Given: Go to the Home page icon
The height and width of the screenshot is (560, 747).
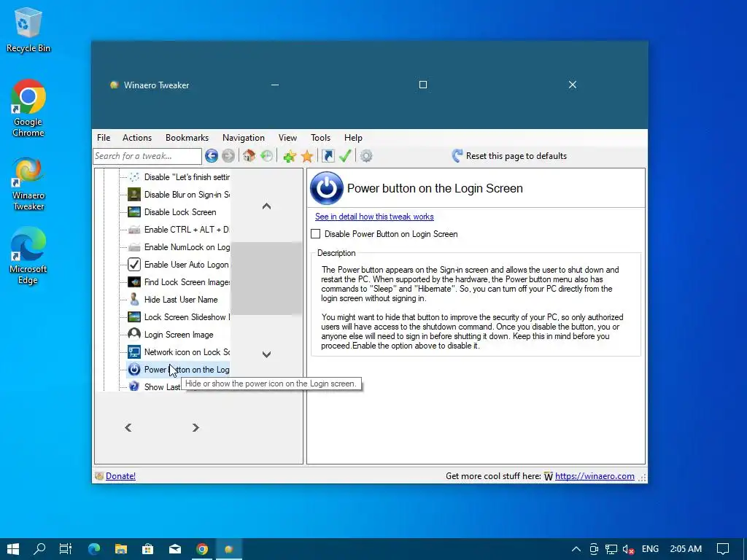Looking at the screenshot, I should (x=249, y=156).
